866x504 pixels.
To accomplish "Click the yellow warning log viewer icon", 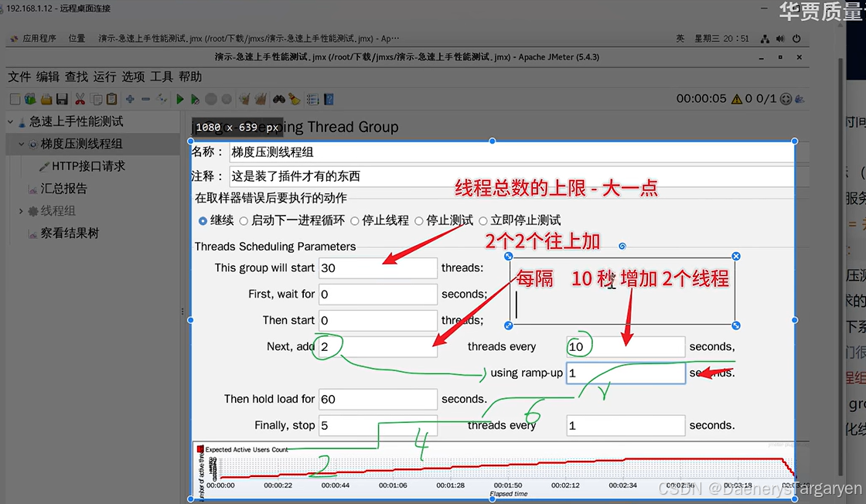I will pyautogui.click(x=737, y=99).
